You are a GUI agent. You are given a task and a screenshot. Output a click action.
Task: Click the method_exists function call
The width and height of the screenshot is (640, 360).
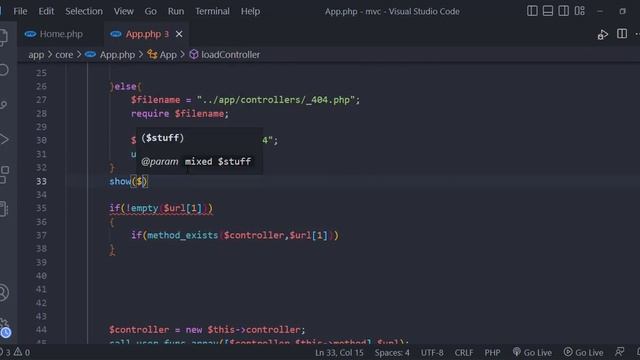tap(182, 236)
